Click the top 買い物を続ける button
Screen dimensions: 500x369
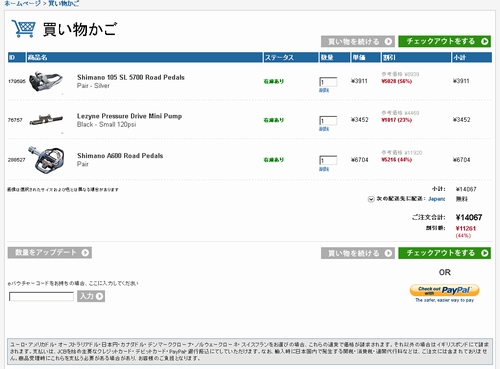(358, 41)
